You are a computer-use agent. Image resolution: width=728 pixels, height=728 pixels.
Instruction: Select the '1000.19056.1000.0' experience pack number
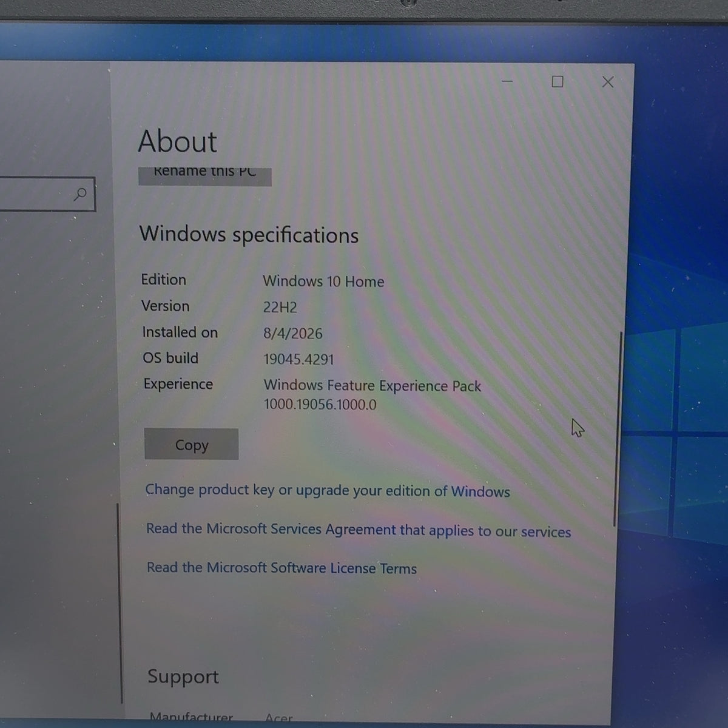pos(320,405)
